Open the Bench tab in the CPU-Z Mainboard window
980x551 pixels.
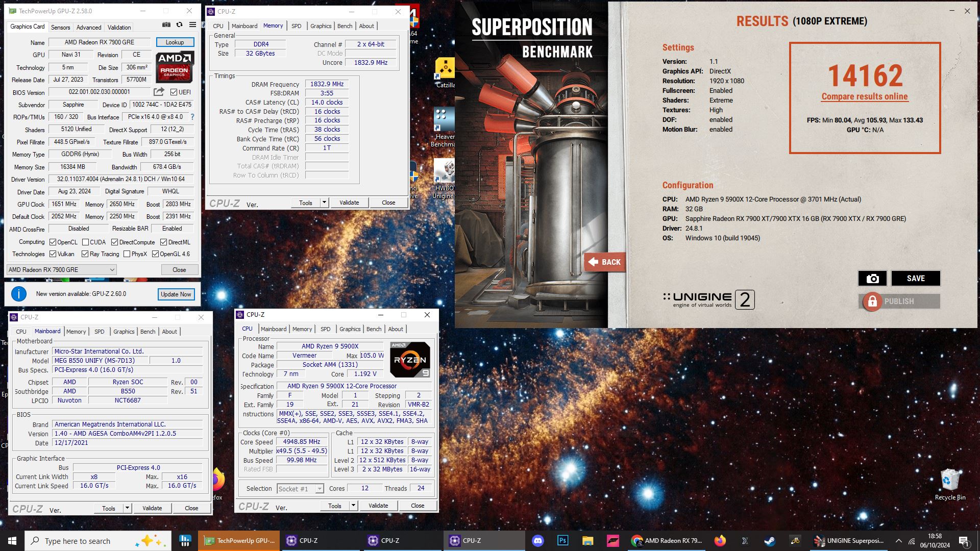[x=148, y=332]
